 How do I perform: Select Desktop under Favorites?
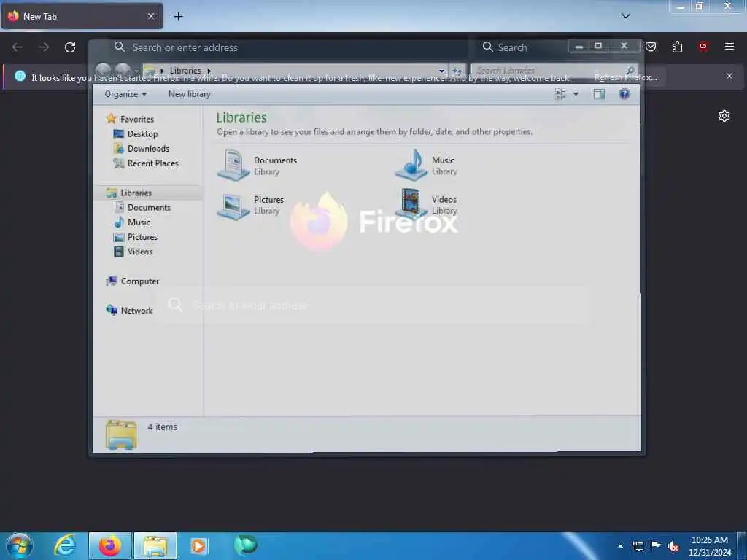coord(142,134)
